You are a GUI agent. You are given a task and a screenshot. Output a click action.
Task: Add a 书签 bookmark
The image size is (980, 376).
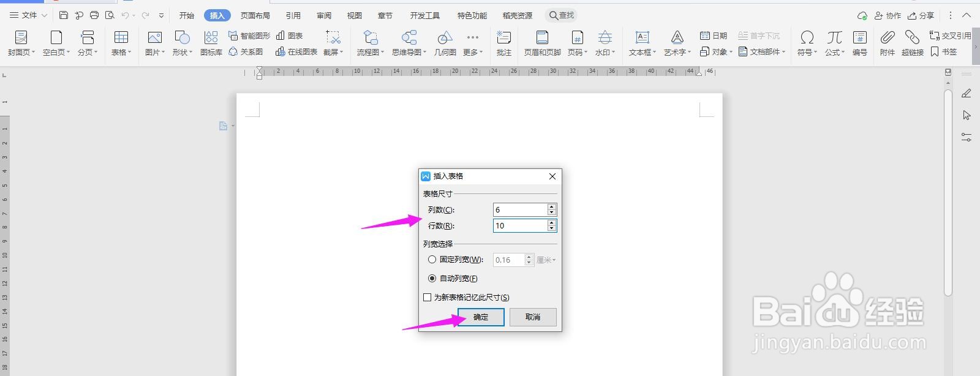(944, 52)
